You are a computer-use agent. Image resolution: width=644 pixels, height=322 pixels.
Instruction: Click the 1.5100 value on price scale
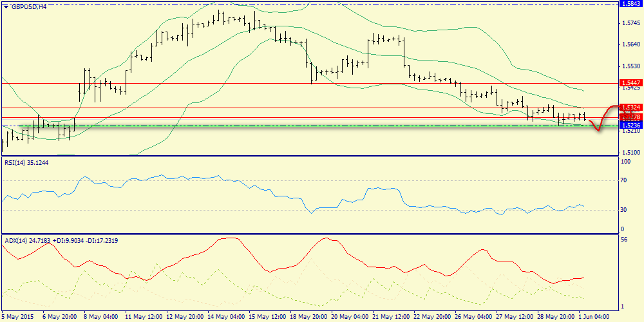tap(631, 153)
